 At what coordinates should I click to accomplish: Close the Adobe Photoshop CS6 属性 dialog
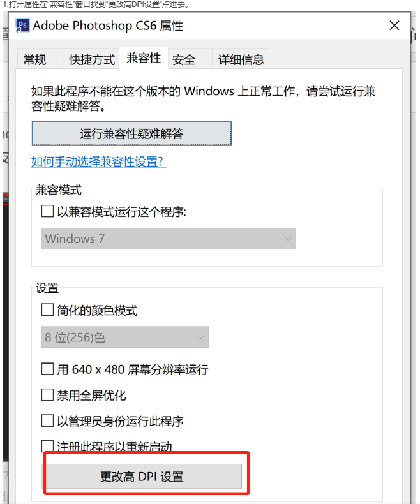(394, 26)
